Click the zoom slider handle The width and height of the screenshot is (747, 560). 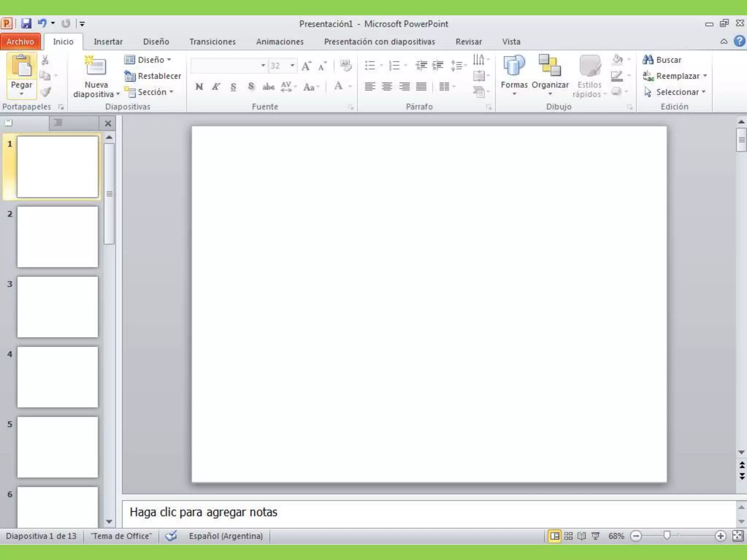pos(667,536)
